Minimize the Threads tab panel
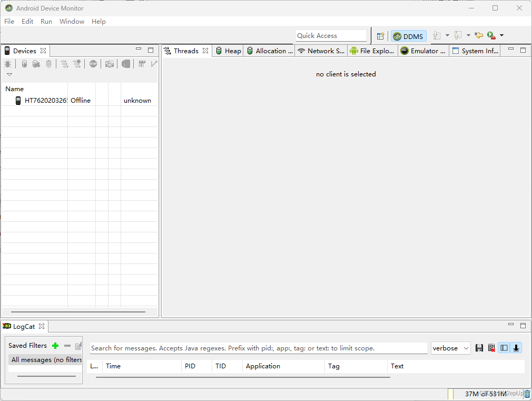 [x=511, y=49]
